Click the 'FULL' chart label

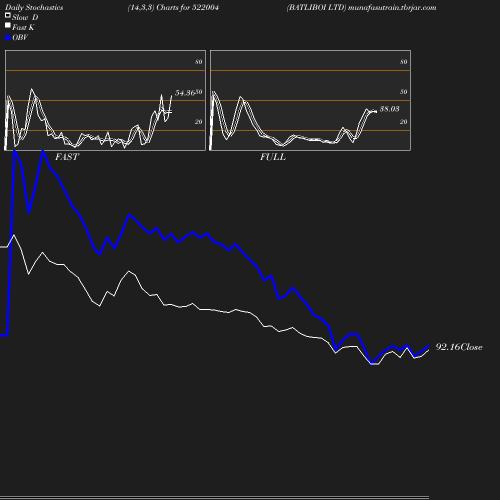pyautogui.click(x=273, y=157)
